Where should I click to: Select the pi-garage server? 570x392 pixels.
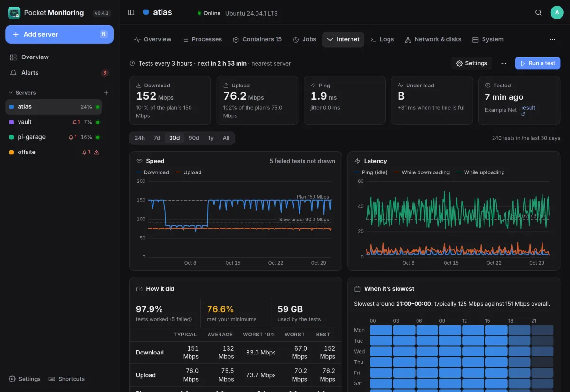pos(54,137)
